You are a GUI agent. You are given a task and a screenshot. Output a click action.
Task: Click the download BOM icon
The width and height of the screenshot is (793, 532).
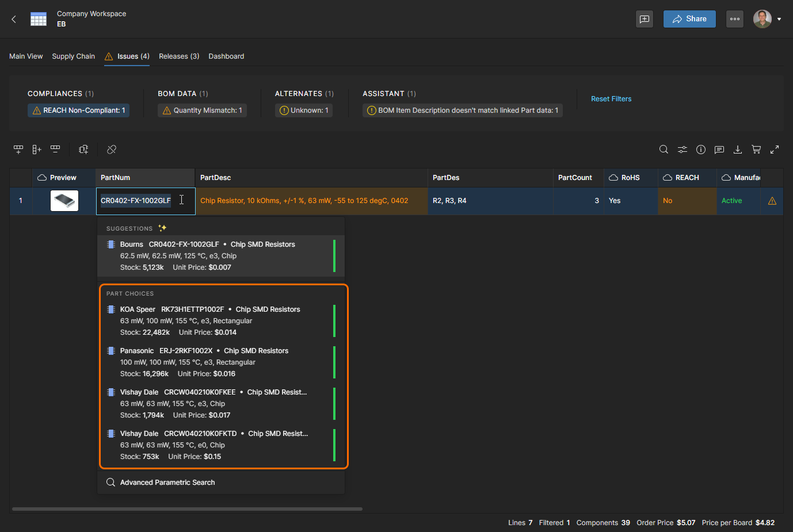pyautogui.click(x=737, y=150)
